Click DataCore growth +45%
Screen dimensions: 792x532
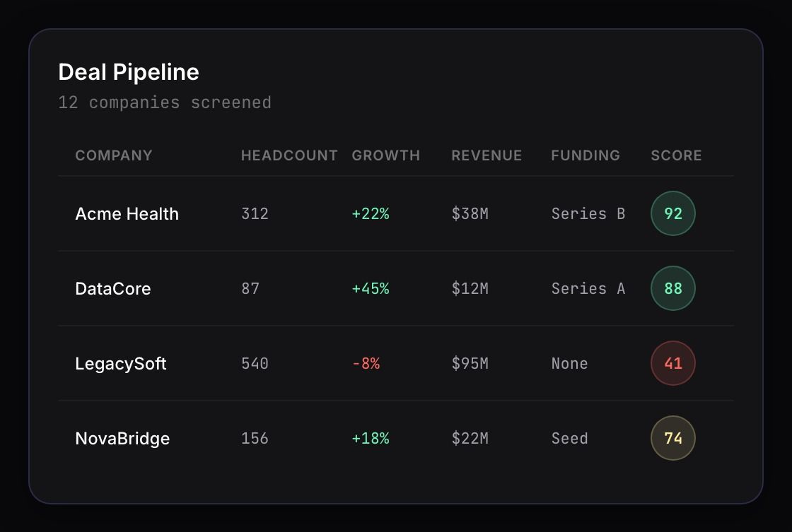click(x=371, y=288)
